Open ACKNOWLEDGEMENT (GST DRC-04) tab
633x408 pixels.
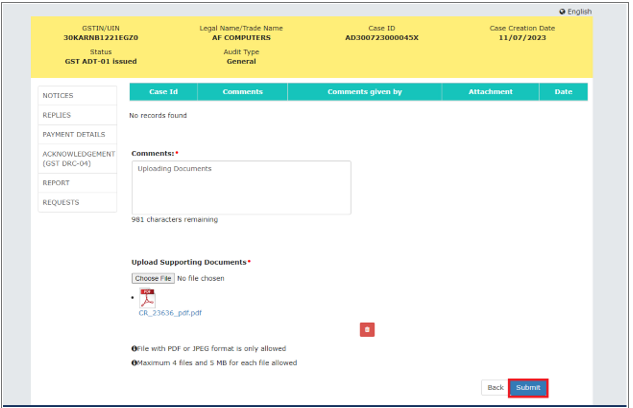coord(78,159)
